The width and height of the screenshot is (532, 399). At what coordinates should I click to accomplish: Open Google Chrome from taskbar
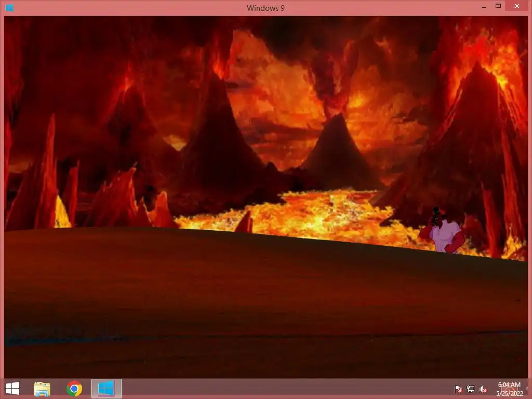74,389
